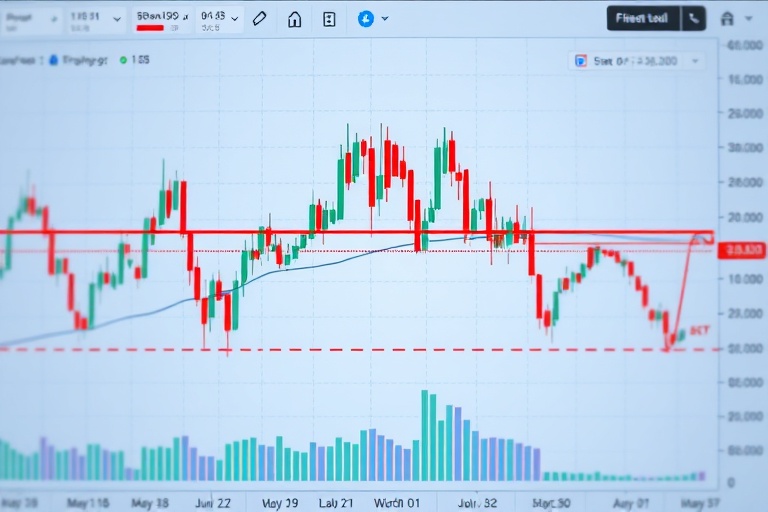The height and width of the screenshot is (512, 768).
Task: Open the Stat dropdown on the chart
Action: coord(695,61)
